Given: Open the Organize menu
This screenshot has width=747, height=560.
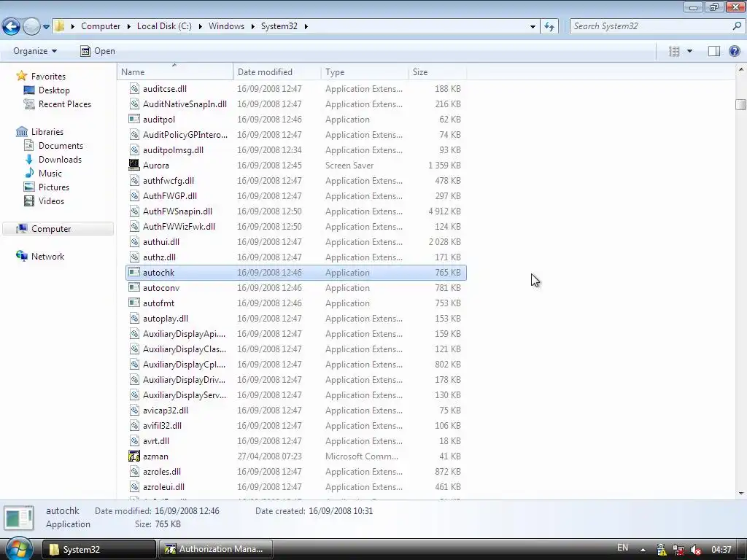Looking at the screenshot, I should [35, 51].
